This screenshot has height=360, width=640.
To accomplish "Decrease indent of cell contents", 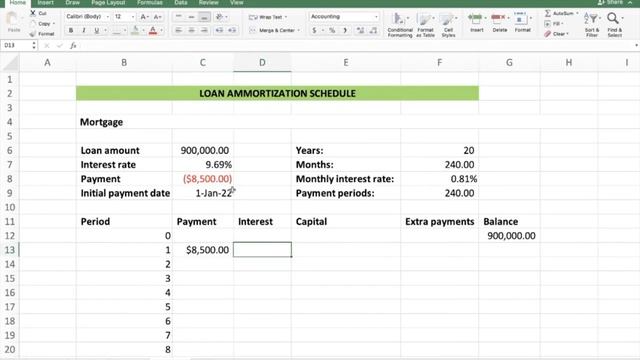I will [x=219, y=30].
